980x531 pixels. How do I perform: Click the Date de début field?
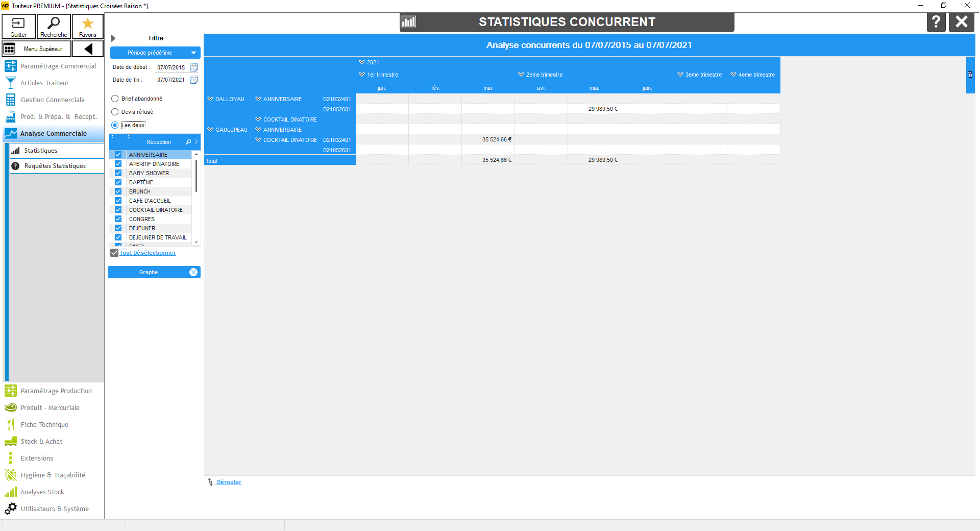(x=171, y=67)
